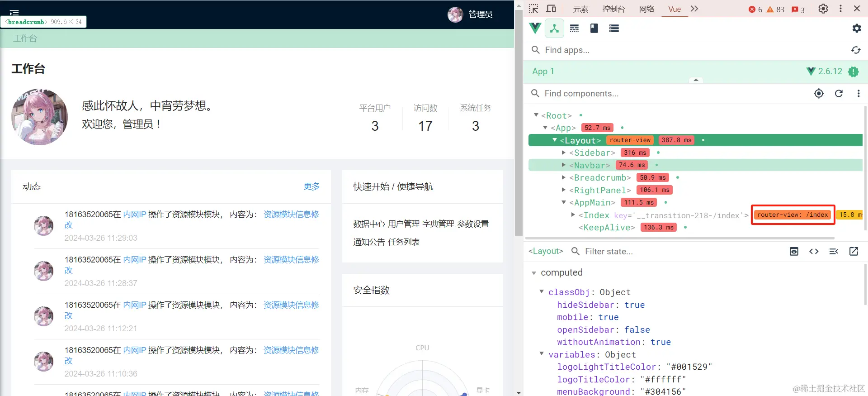The width and height of the screenshot is (868, 396).
Task: Toggle the select-component-in-page target icon
Action: coord(819,94)
